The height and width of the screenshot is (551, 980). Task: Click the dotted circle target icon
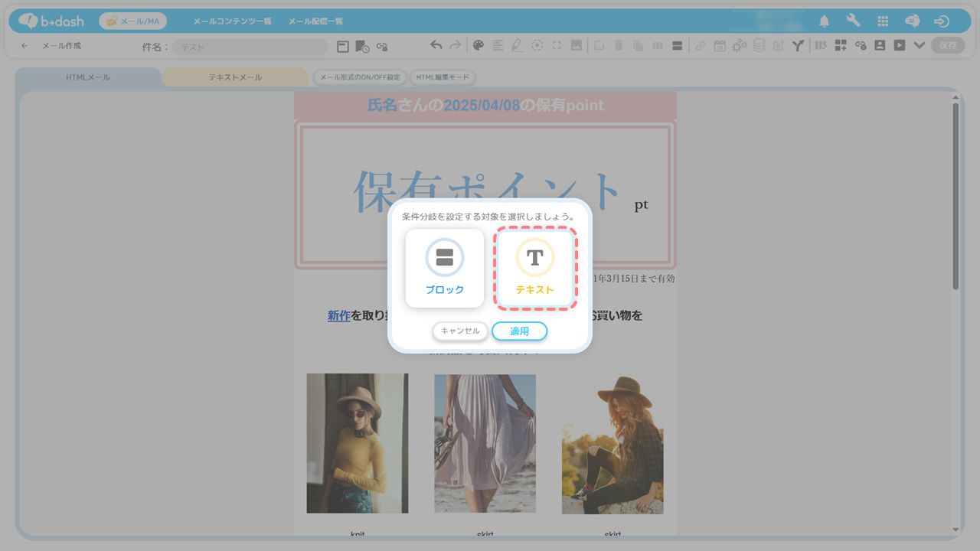[537, 46]
